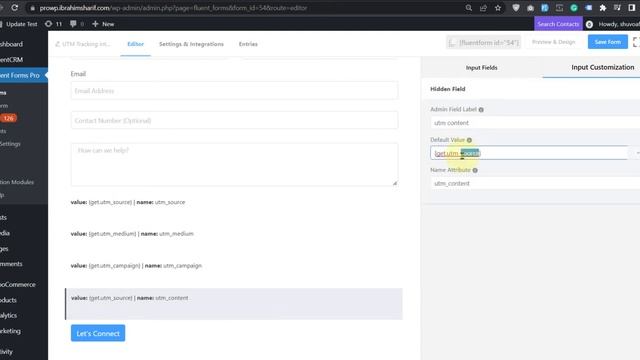Screen dimensions: 640x360
Task: Click the textarea resize handle corner
Action: pos(395,183)
